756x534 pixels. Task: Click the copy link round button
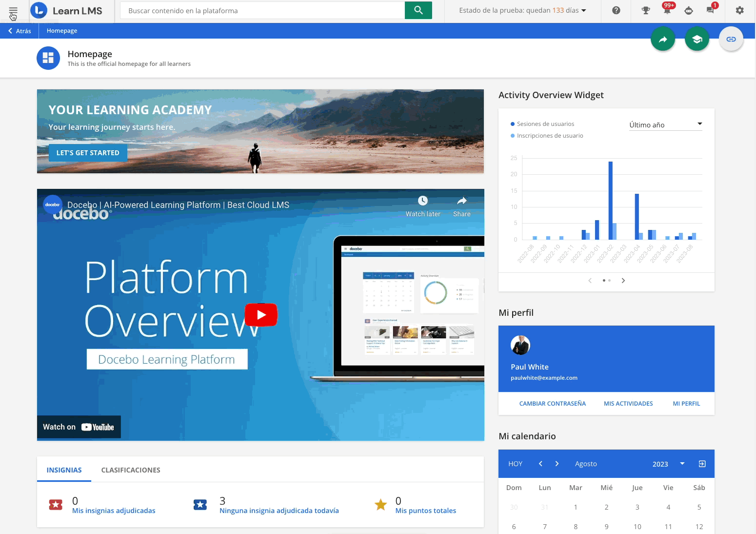[x=731, y=39]
